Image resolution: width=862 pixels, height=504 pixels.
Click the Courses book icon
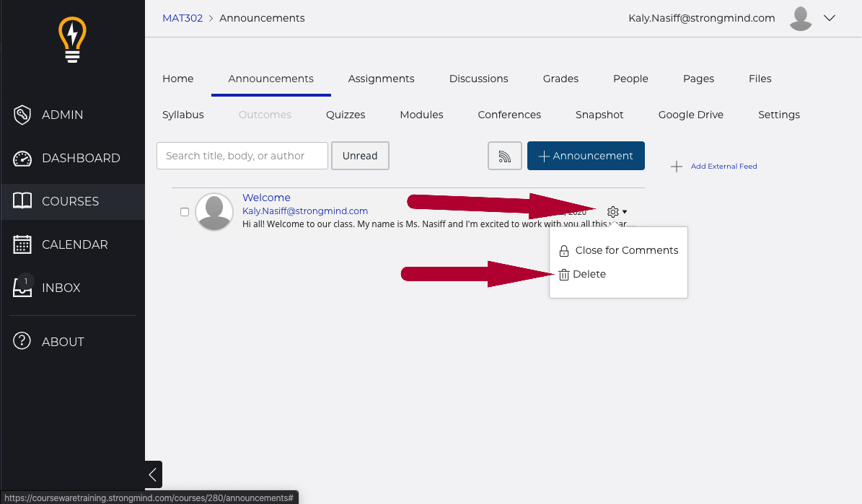22,200
